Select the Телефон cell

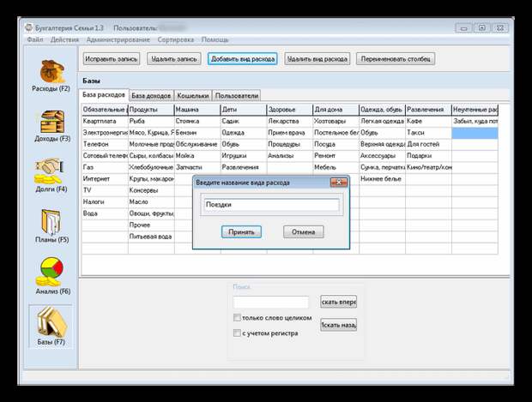point(105,144)
